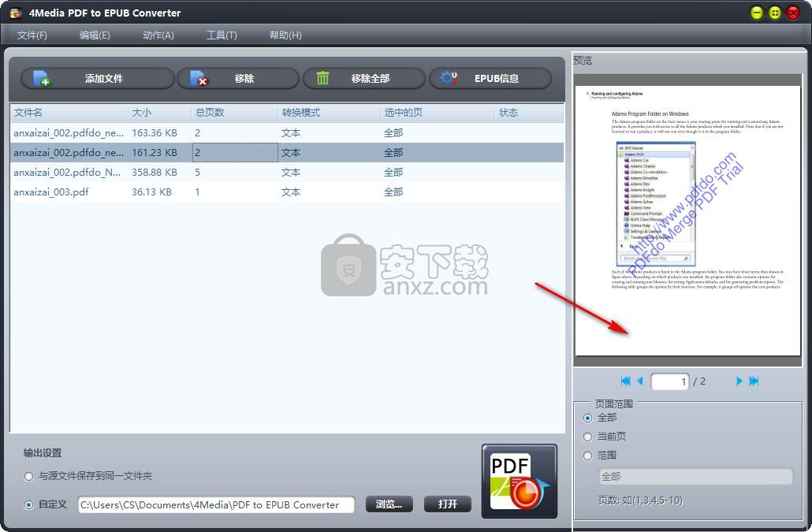
Task: Click page count 5 cell
Action: (197, 173)
